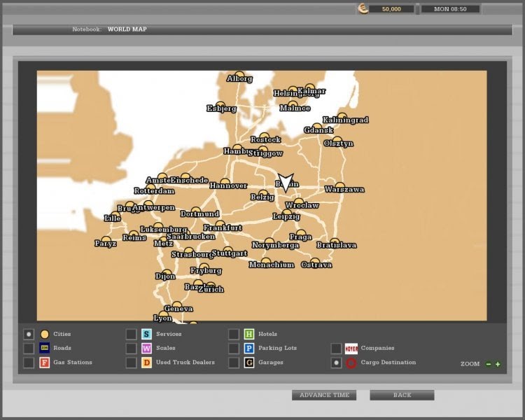Click the Belzig label on map
Screen dimensions: 525x420
pos(262,197)
